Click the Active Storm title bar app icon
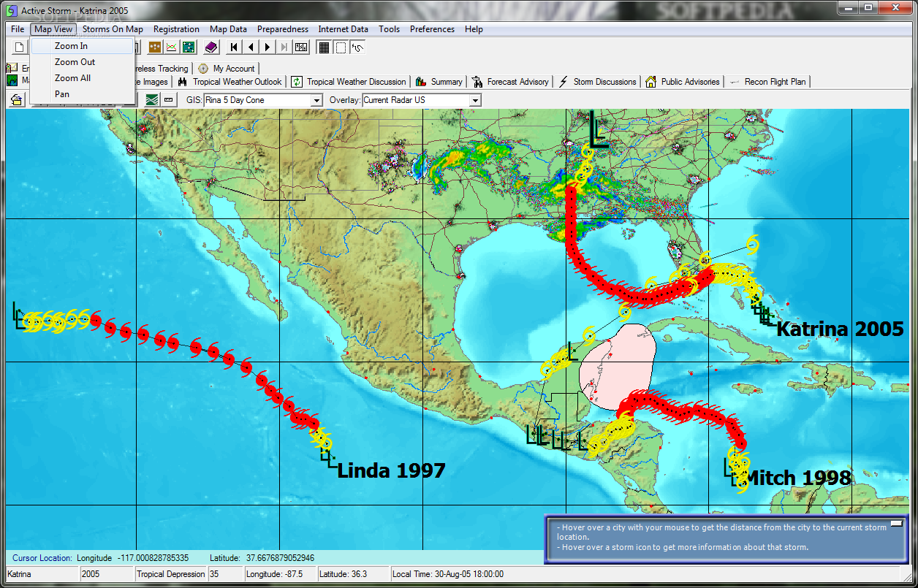The image size is (918, 588). (12, 10)
